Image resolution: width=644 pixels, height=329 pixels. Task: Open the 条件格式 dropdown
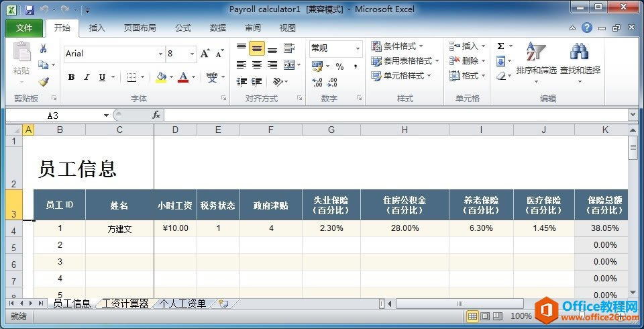coord(396,46)
